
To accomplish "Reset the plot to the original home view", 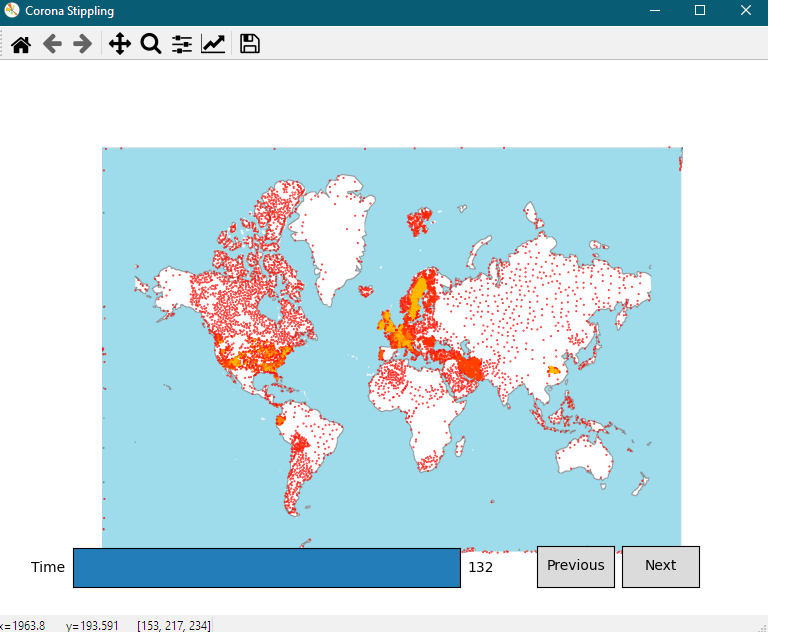I will [x=20, y=44].
